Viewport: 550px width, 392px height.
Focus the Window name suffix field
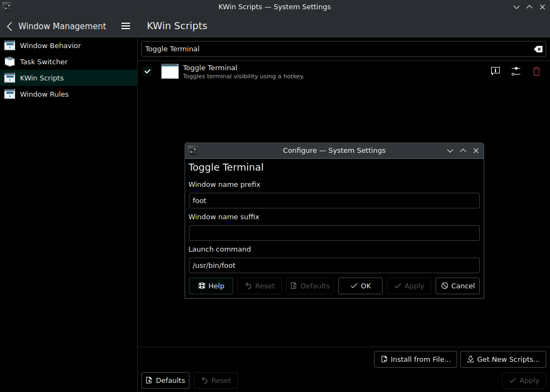pyautogui.click(x=334, y=233)
